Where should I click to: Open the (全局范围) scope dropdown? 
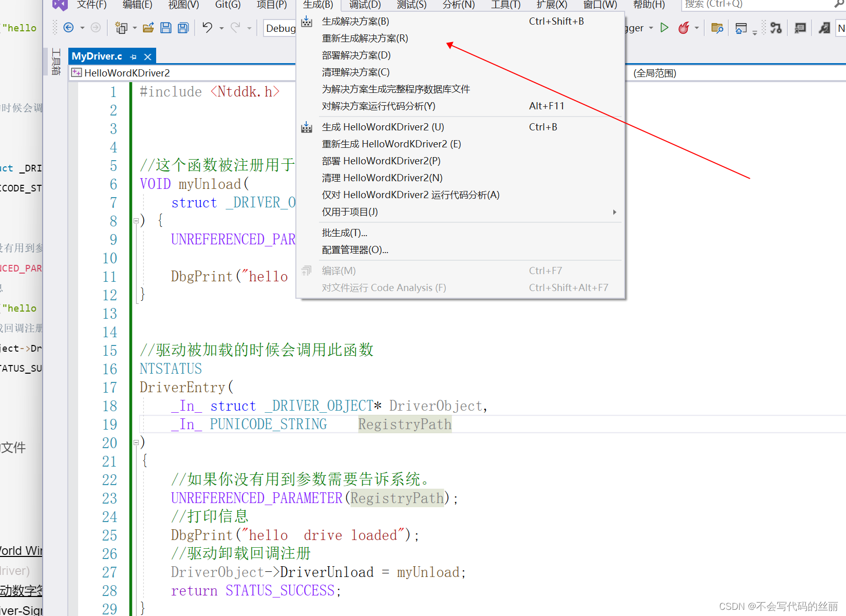click(x=736, y=73)
